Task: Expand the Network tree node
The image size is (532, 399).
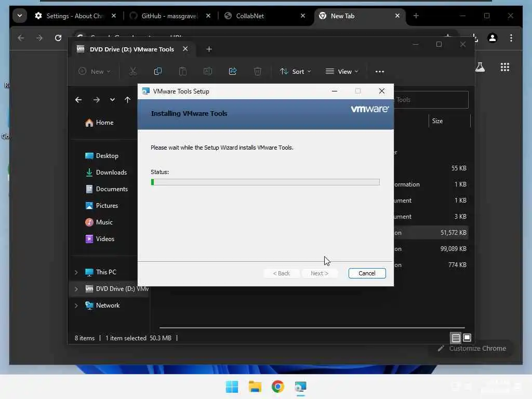Action: (x=76, y=305)
